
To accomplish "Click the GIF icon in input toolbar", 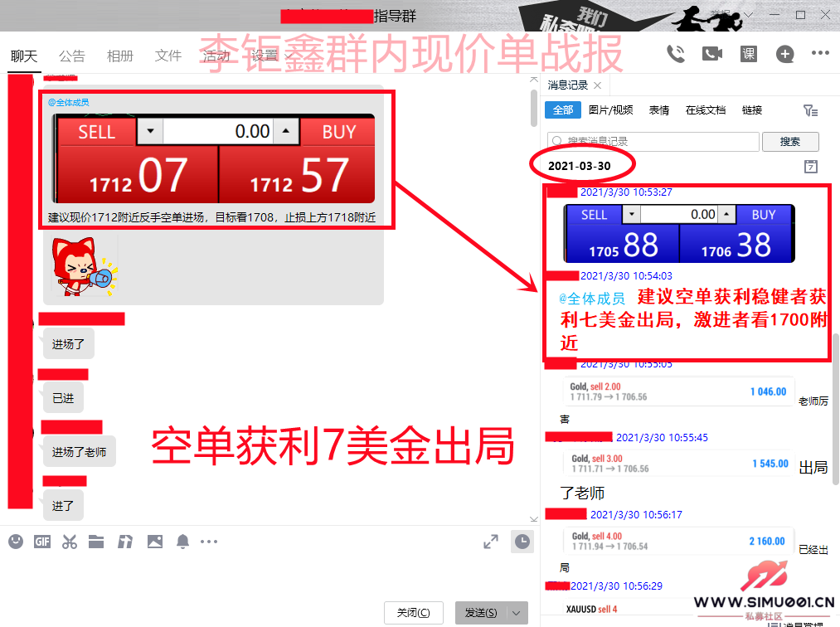I will pyautogui.click(x=42, y=542).
